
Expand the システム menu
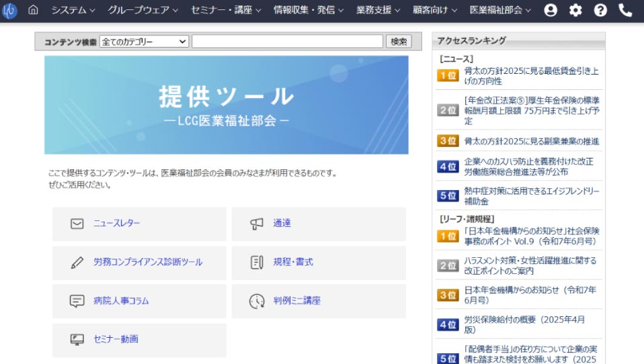73,10
